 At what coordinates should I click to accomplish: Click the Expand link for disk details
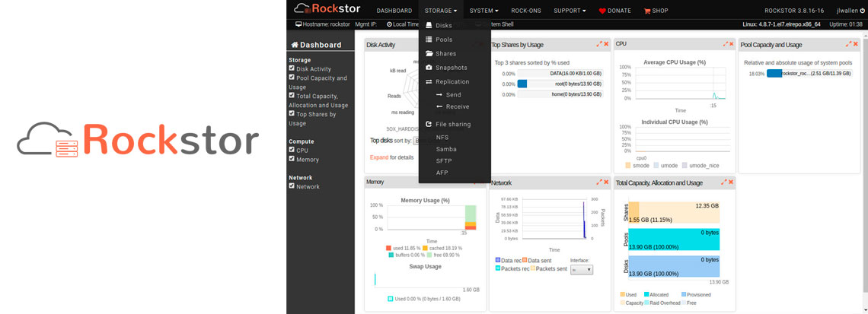[x=378, y=157]
